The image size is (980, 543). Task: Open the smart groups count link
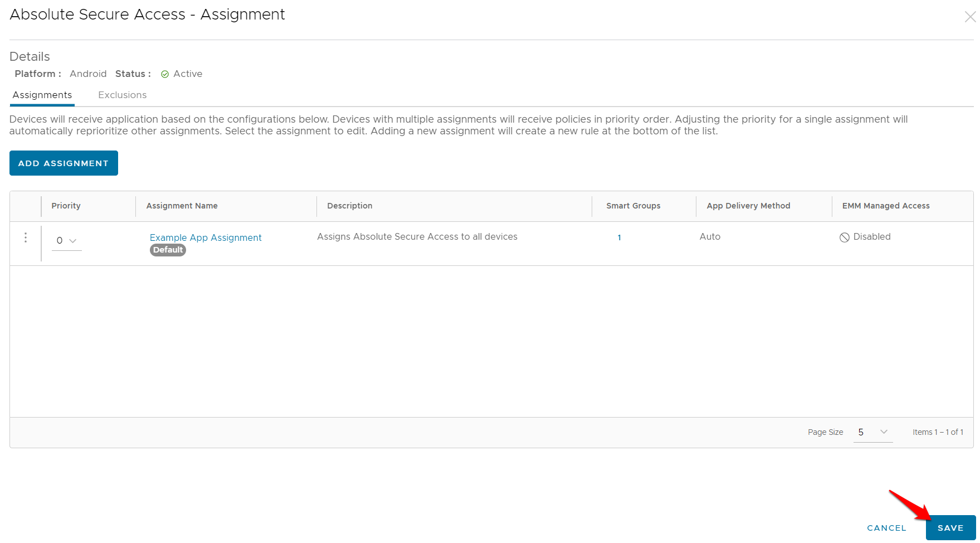click(619, 237)
